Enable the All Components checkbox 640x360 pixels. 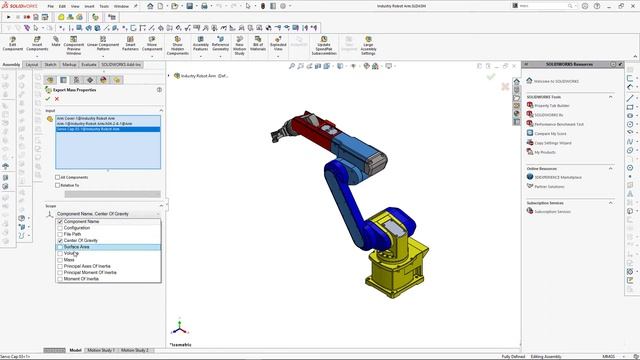(x=58, y=177)
